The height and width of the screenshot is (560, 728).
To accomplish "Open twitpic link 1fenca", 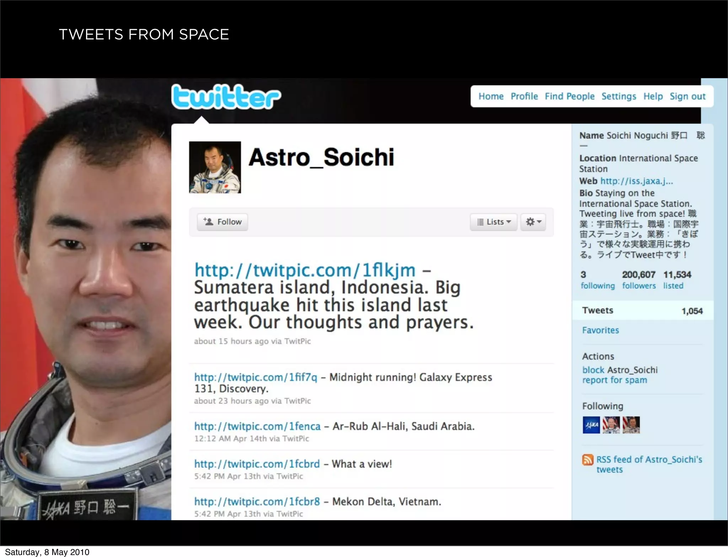I will click(x=257, y=426).
